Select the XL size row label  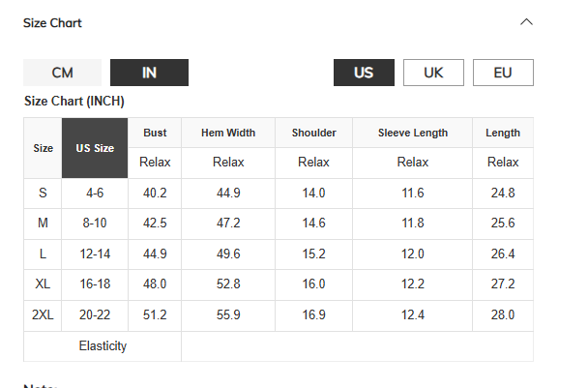(x=43, y=284)
